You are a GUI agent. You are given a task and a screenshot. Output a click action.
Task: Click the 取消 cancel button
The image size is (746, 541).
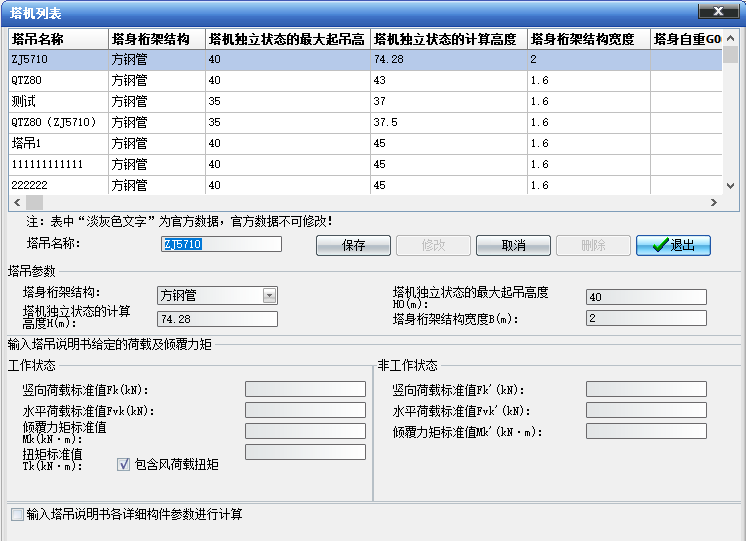pos(513,246)
